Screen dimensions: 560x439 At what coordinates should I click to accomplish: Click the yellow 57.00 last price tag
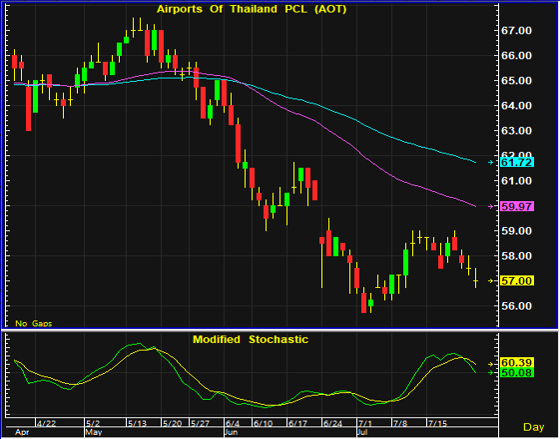(x=517, y=281)
